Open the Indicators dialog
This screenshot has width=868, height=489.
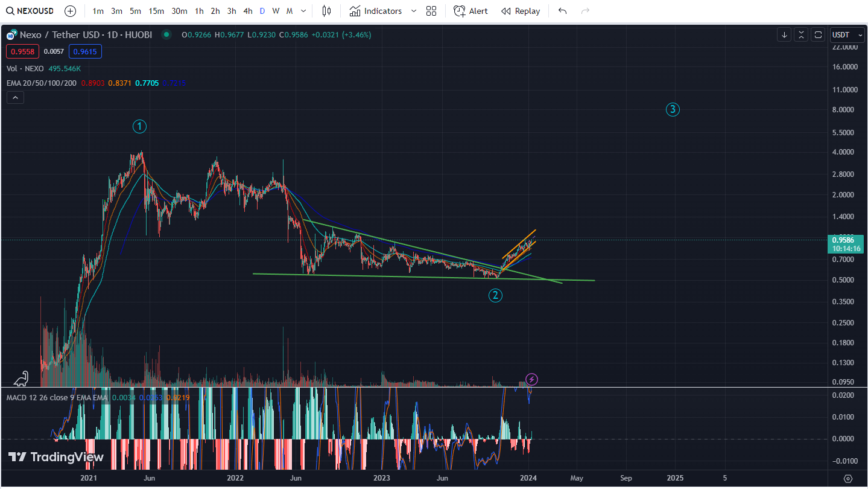tap(375, 11)
